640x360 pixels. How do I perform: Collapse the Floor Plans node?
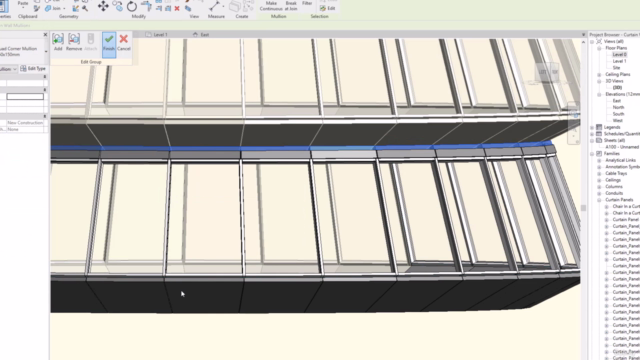tap(599, 48)
